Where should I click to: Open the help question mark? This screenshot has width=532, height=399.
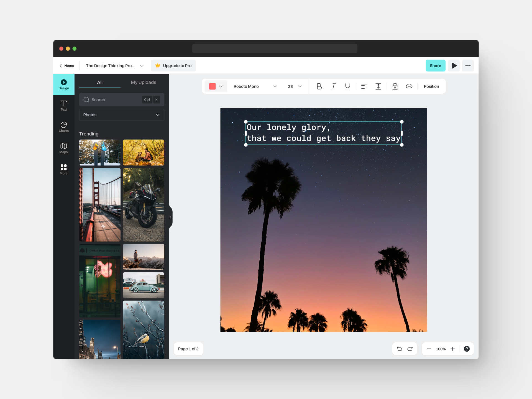(x=467, y=349)
